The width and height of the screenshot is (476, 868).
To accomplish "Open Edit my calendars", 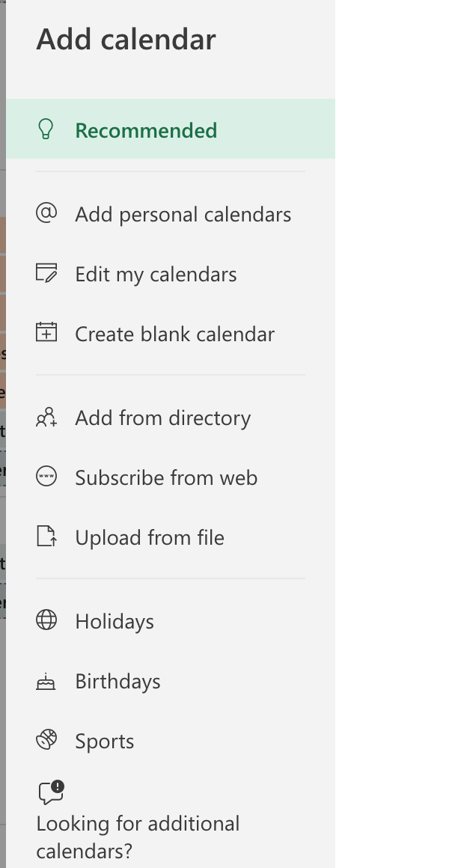I will click(171, 273).
